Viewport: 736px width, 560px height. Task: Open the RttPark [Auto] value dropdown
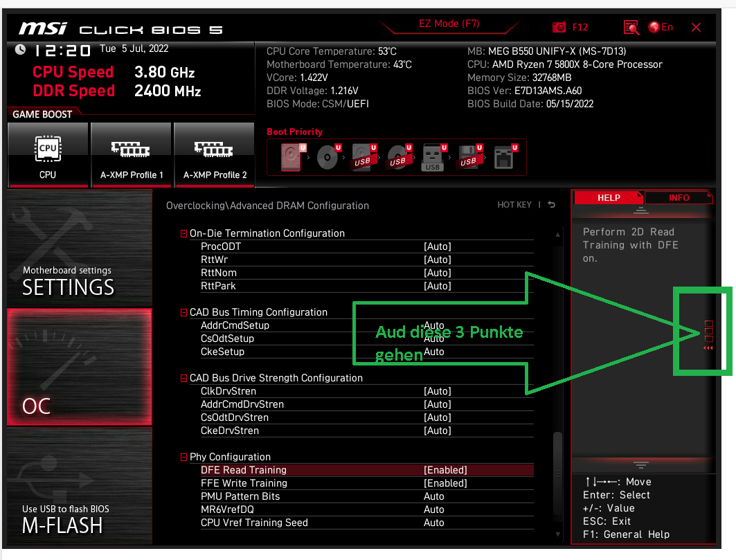[437, 286]
